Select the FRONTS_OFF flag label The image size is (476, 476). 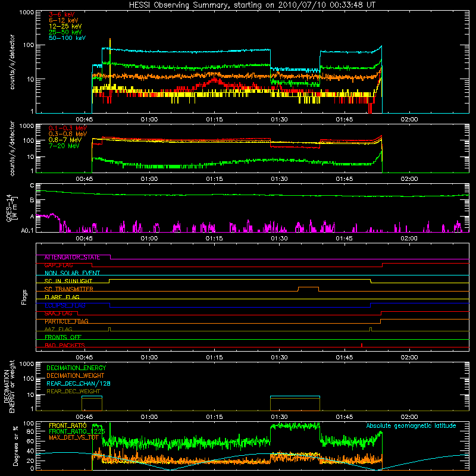[x=63, y=337]
